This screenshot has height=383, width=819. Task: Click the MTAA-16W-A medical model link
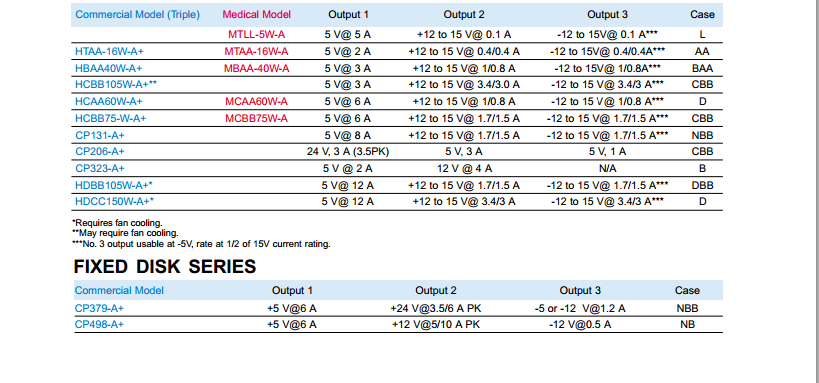click(x=256, y=51)
